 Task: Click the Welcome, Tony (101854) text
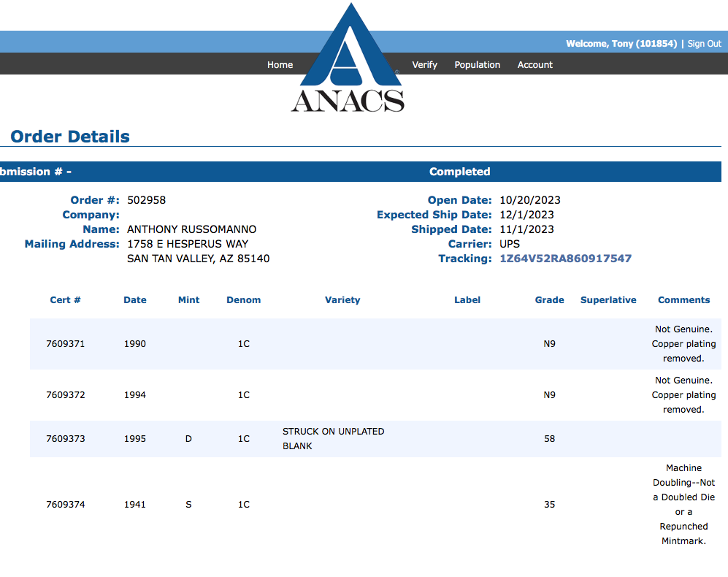pos(621,44)
